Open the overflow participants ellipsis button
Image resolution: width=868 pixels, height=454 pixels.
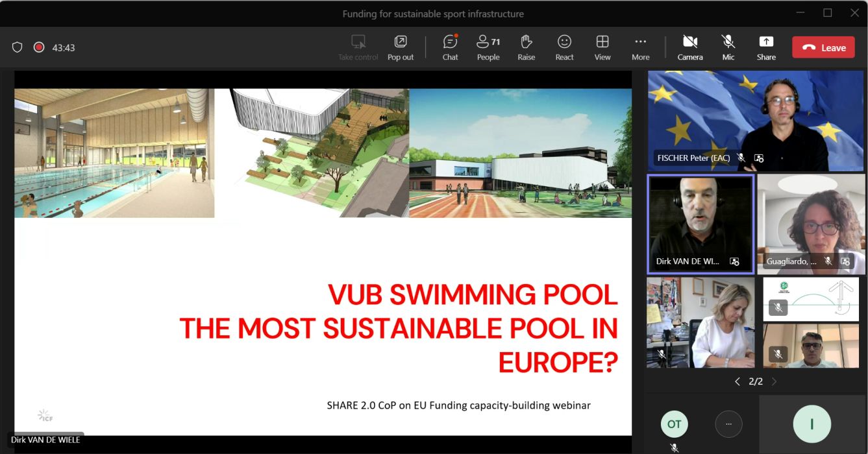click(x=728, y=424)
